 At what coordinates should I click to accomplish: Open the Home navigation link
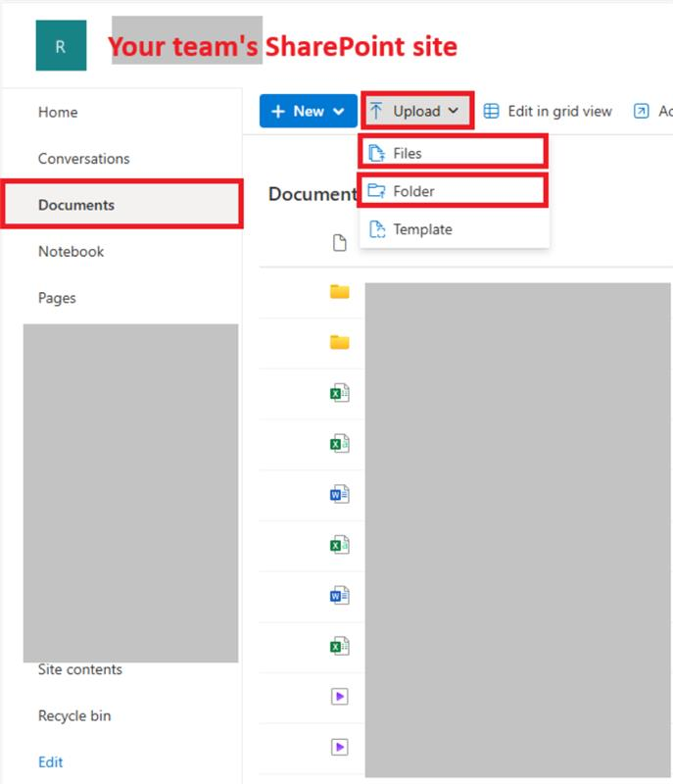click(x=58, y=112)
